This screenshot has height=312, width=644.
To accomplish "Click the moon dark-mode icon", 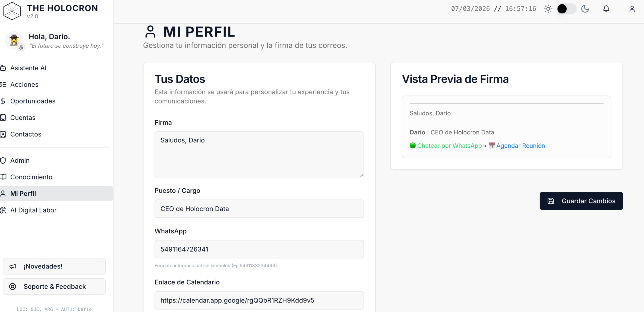I will [x=585, y=9].
